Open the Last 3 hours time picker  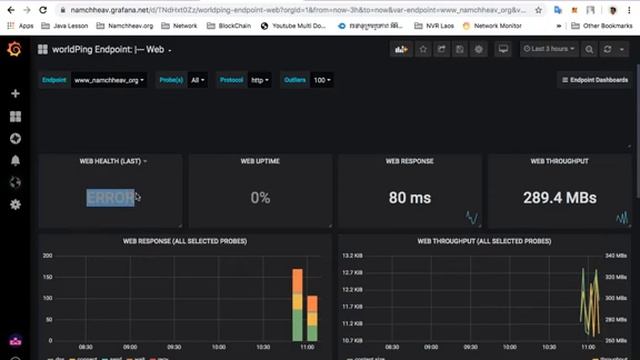coord(549,49)
